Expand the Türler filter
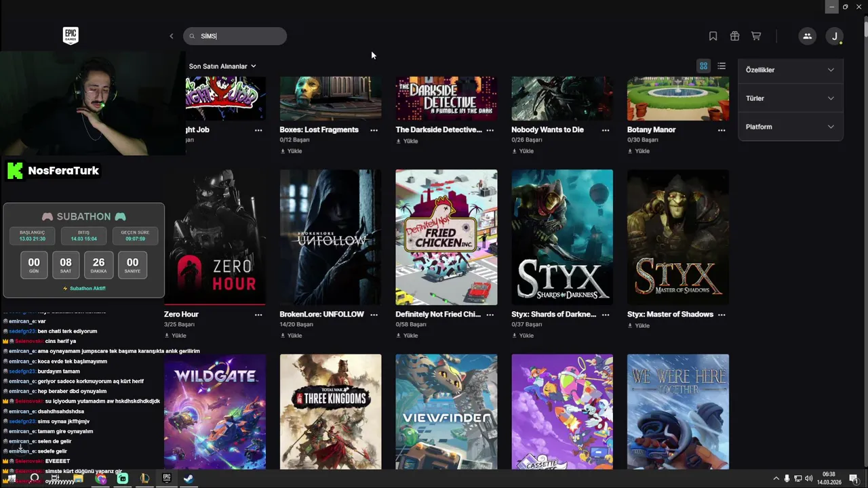The width and height of the screenshot is (868, 488). 790,98
